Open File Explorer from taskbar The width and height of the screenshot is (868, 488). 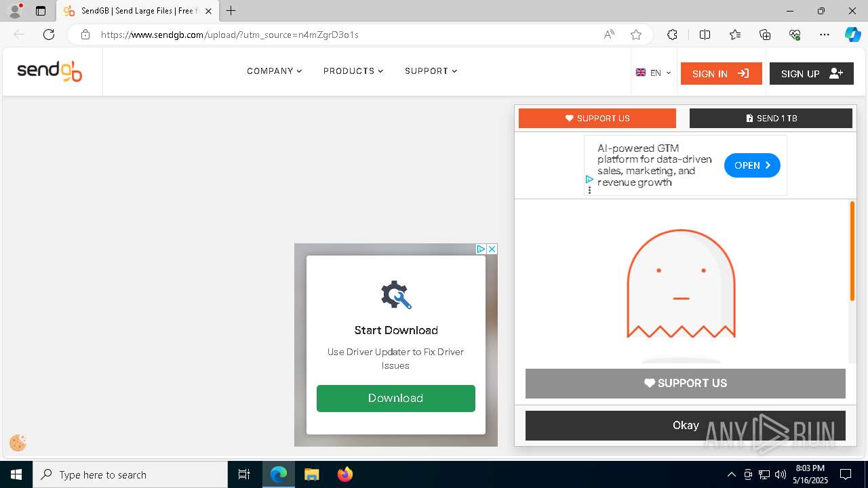tap(311, 474)
